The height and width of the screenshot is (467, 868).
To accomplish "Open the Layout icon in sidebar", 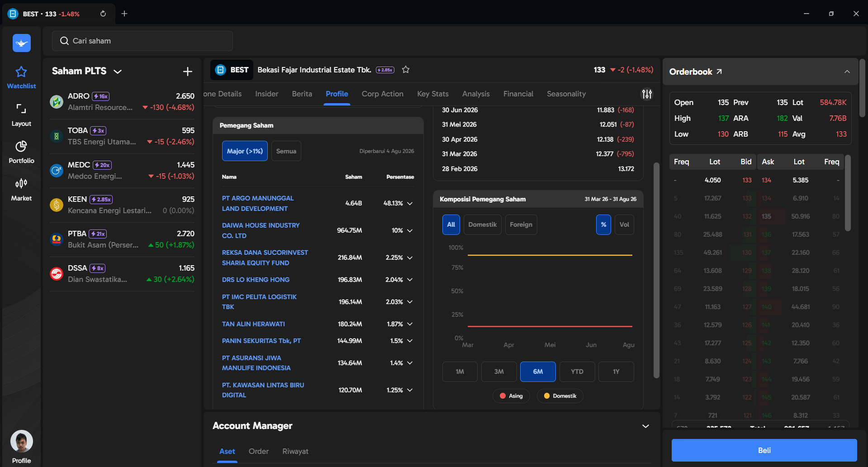I will pyautogui.click(x=21, y=109).
